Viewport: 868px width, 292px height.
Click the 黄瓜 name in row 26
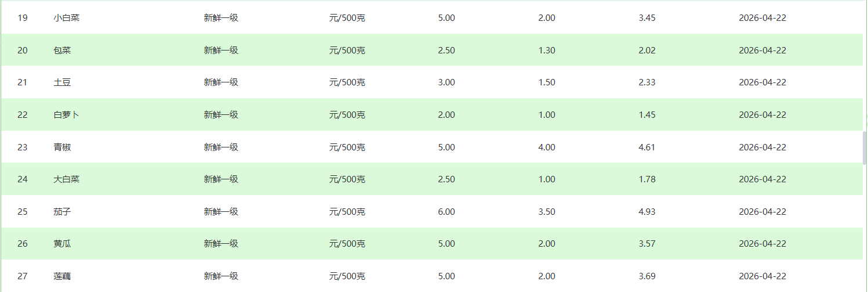point(62,244)
